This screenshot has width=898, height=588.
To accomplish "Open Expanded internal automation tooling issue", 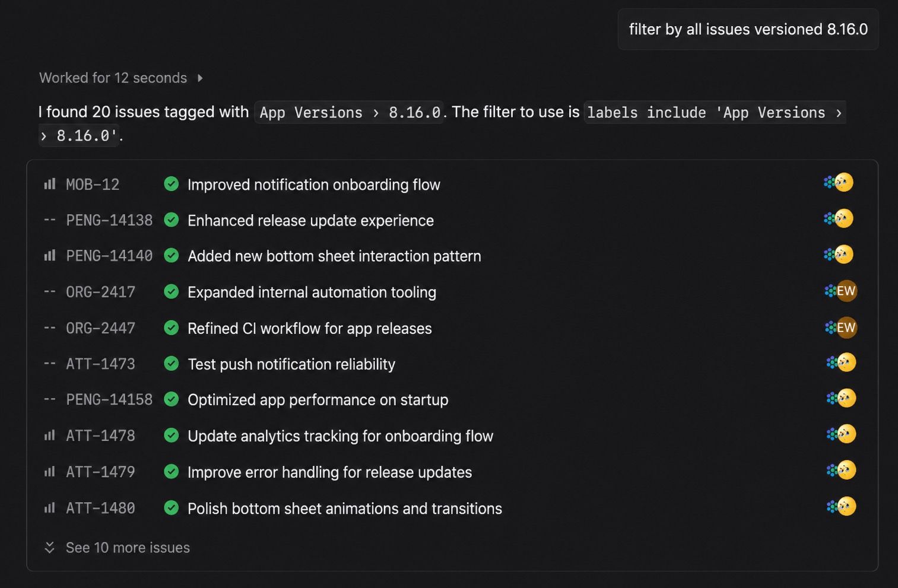I will click(312, 292).
